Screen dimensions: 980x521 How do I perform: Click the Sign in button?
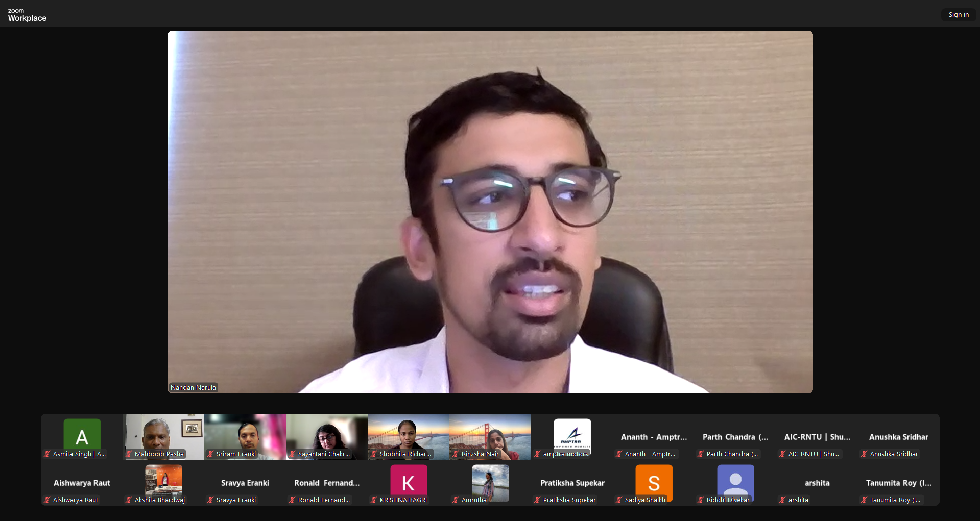(x=958, y=15)
